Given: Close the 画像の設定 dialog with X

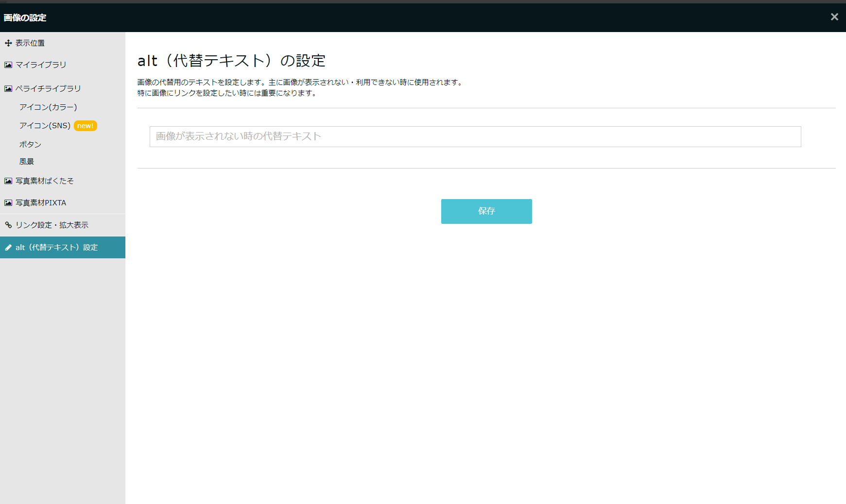Looking at the screenshot, I should pyautogui.click(x=834, y=17).
